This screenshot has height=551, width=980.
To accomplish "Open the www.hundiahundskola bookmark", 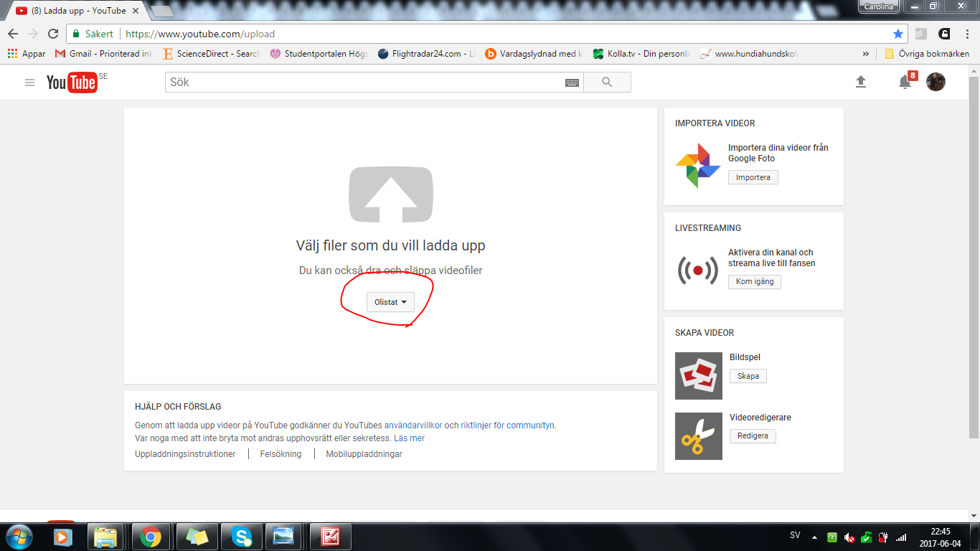I will tap(750, 54).
